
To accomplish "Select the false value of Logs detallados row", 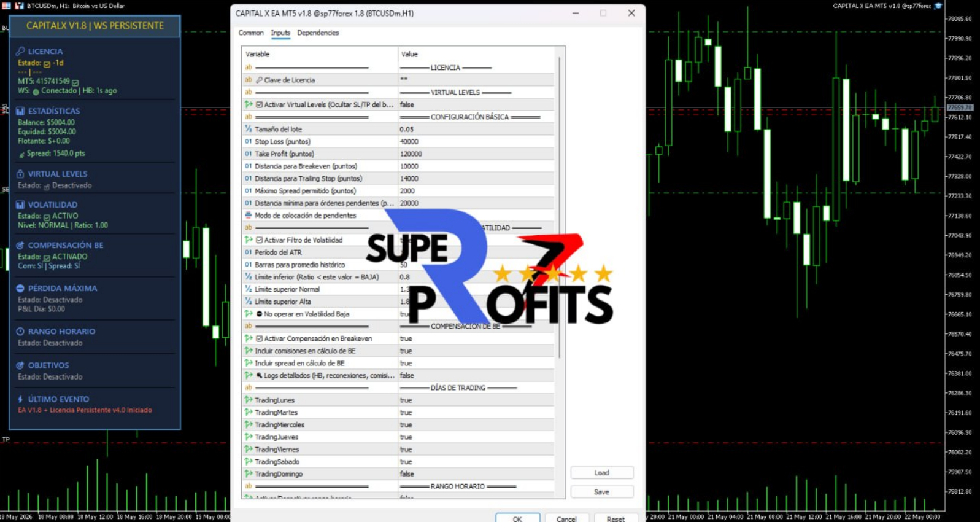I will pyautogui.click(x=476, y=375).
